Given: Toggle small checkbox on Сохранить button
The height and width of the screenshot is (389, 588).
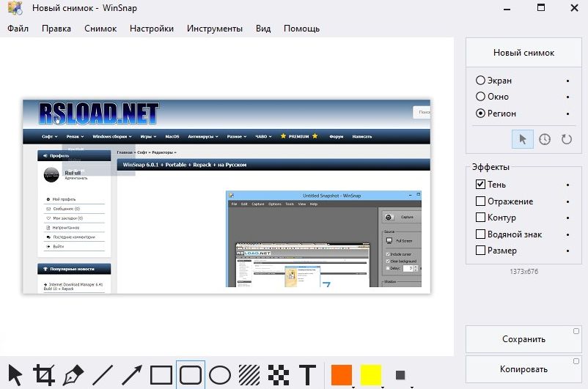Looking at the screenshot, I should 576,331.
